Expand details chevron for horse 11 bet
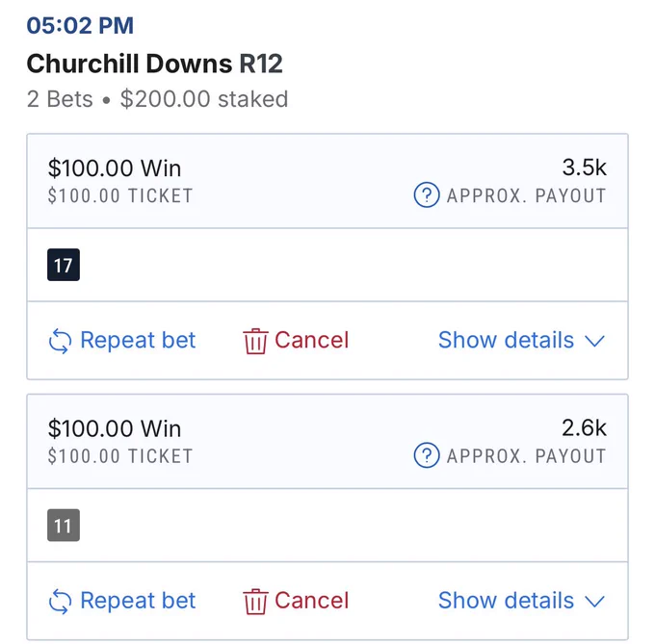Viewport: 655px width, 644px height. [595, 602]
